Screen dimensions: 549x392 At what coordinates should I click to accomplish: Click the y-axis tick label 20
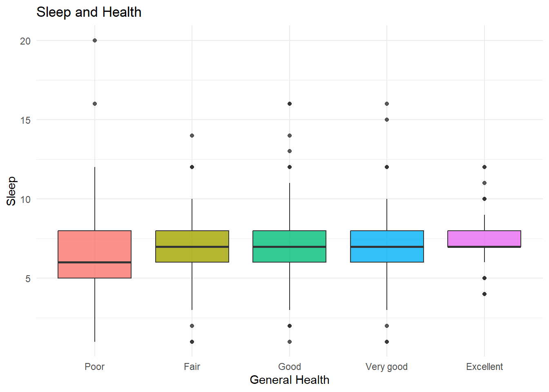(25, 41)
